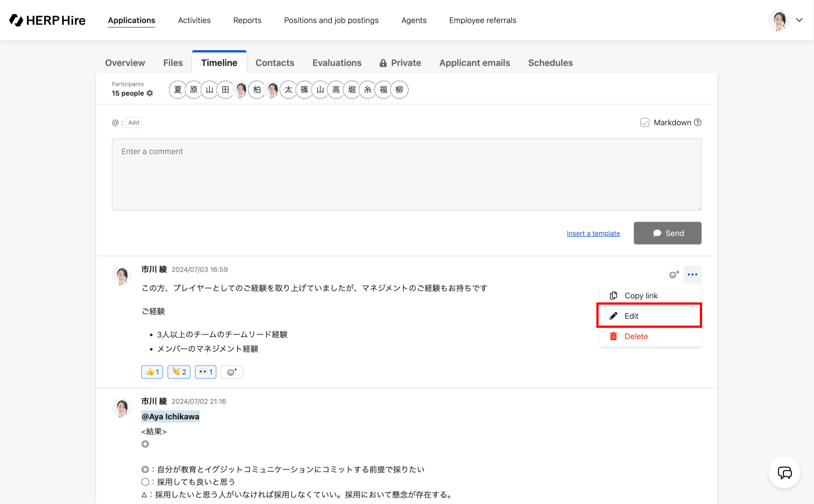This screenshot has height=504, width=814.
Task: Toggle the eyes reaction
Action: [x=206, y=372]
